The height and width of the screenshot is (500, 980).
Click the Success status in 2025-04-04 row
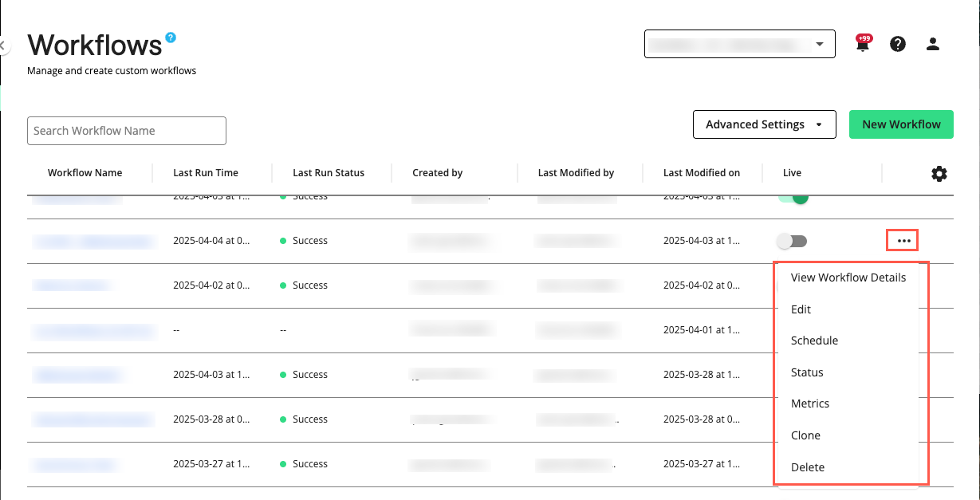pyautogui.click(x=304, y=241)
